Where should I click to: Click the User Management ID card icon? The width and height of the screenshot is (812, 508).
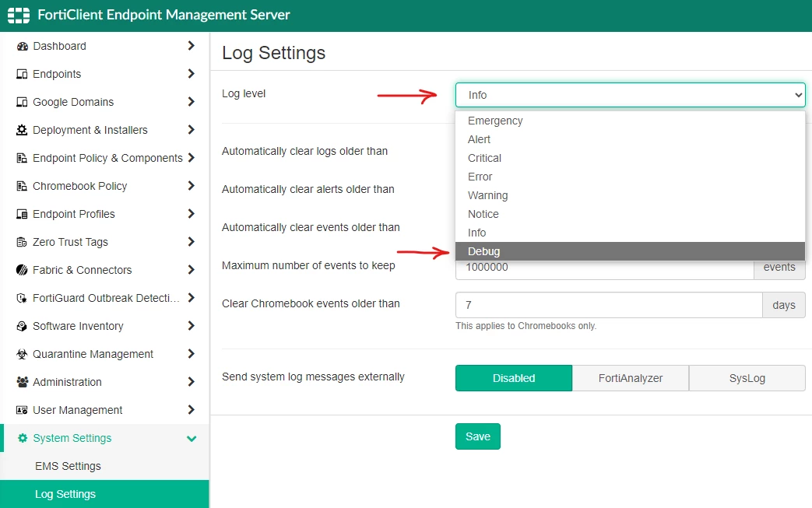(22, 410)
